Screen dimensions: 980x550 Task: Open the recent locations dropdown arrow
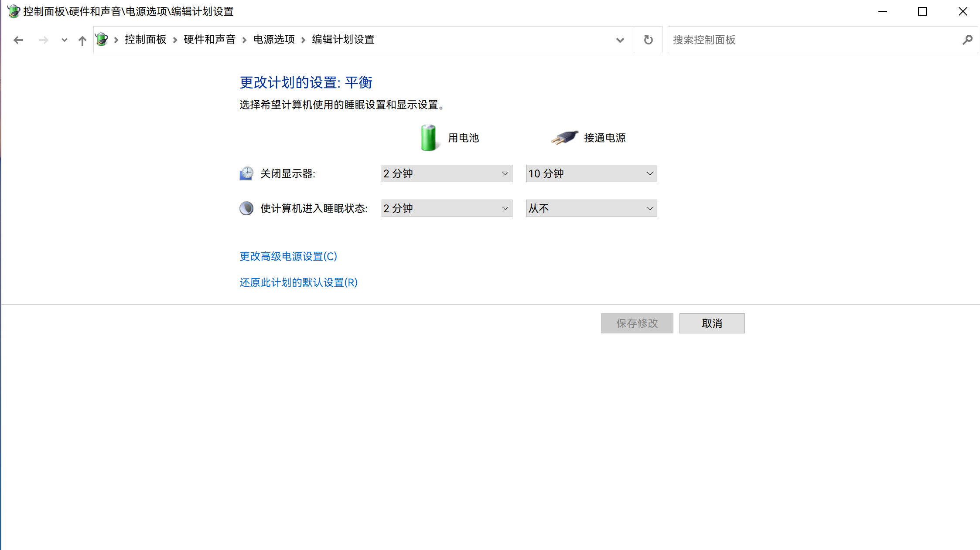pyautogui.click(x=64, y=40)
